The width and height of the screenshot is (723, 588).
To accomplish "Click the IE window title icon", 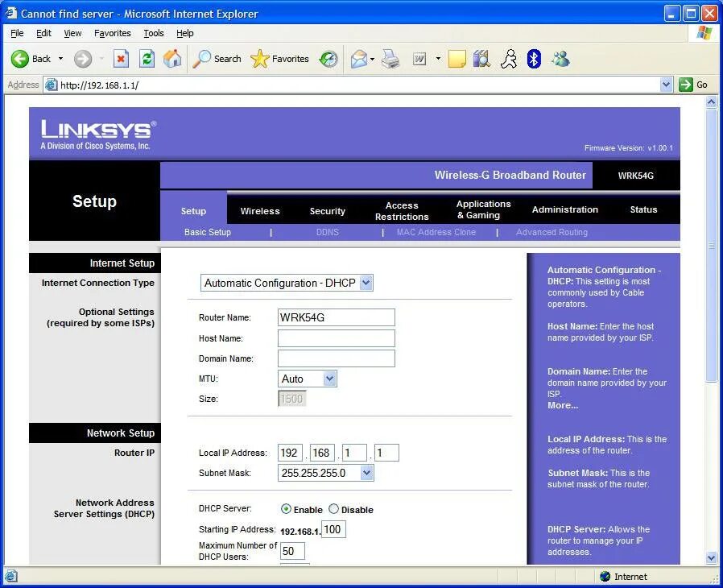I will click(11, 14).
